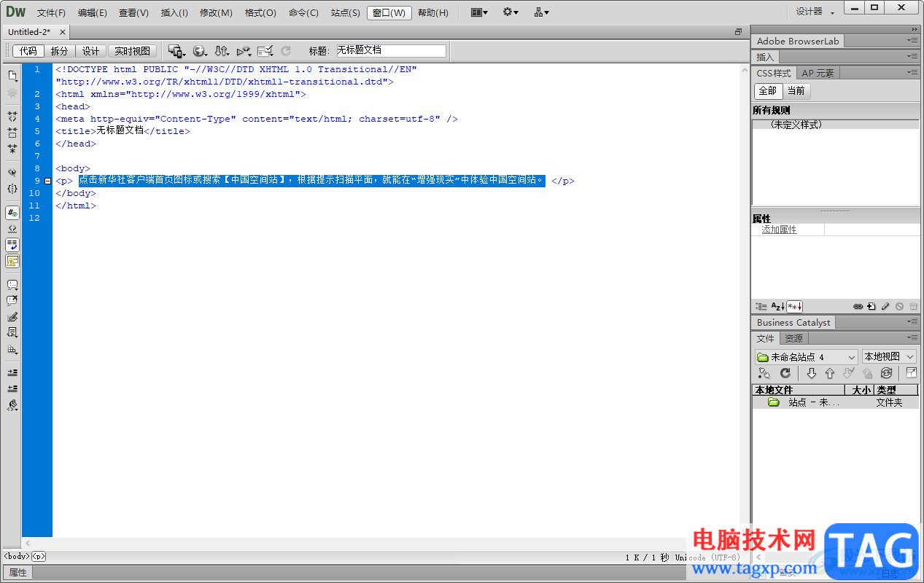Click Apply Comment icon
924x583 pixels.
tap(12, 285)
